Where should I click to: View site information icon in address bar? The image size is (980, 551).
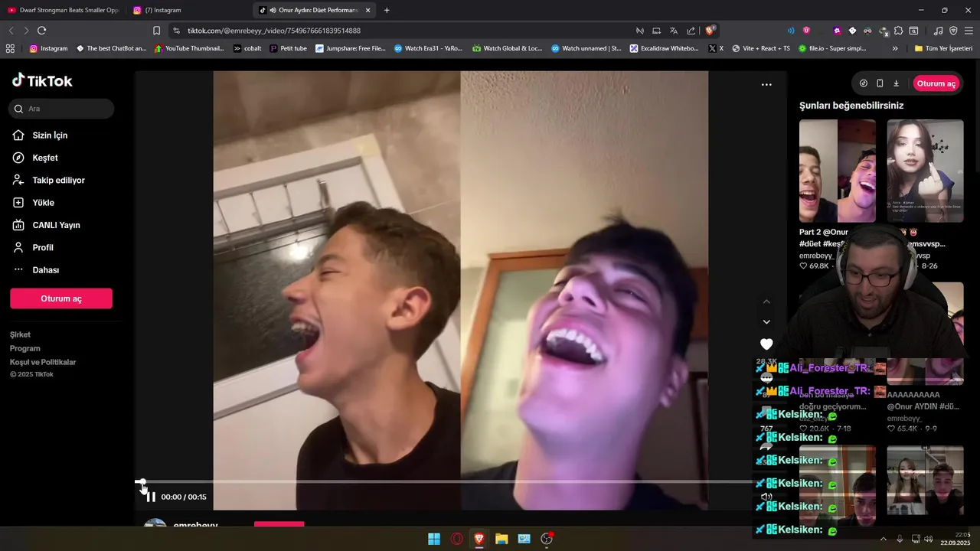[x=176, y=31]
